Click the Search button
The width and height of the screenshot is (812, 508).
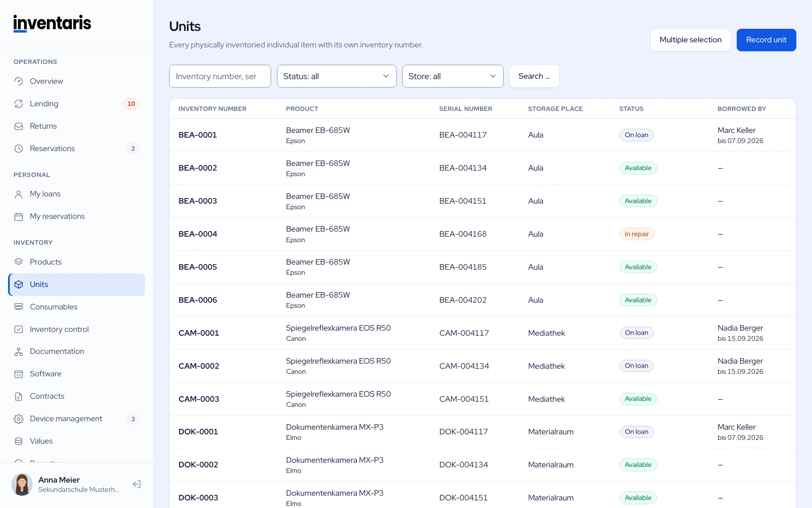click(534, 76)
